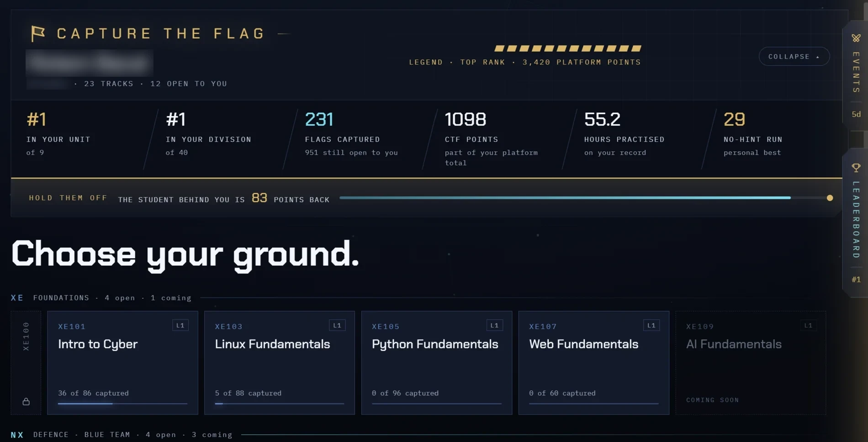Screen dimensions: 868x442
Task: Click the LEADERBOARD vertical tab label
Action: pyautogui.click(x=856, y=219)
